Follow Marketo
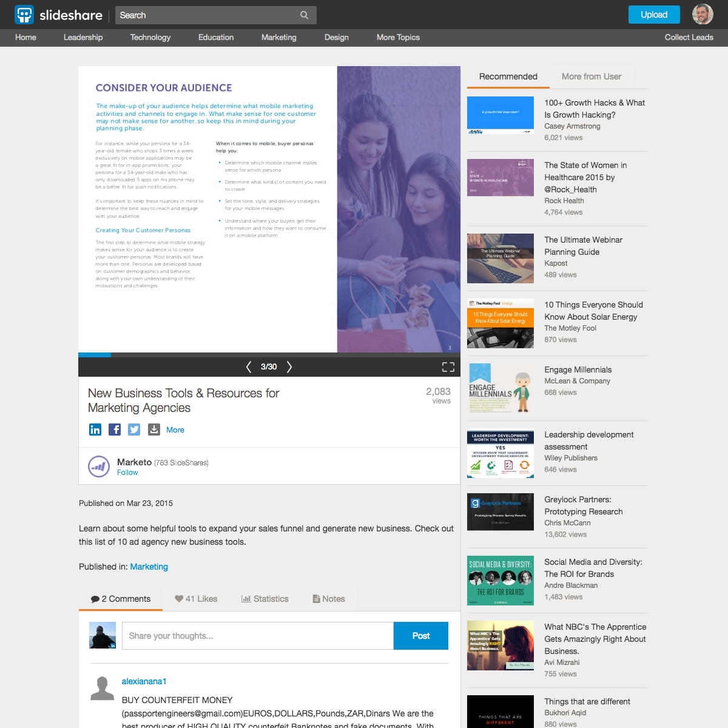 coord(127,473)
